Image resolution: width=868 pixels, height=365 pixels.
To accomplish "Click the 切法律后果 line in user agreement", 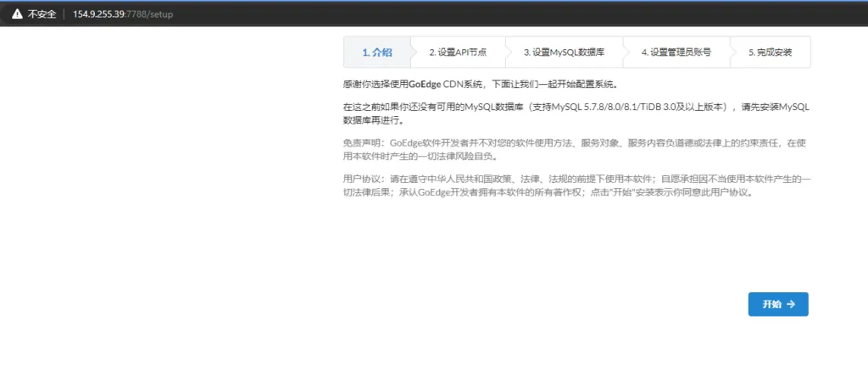I will pyautogui.click(x=373, y=192).
